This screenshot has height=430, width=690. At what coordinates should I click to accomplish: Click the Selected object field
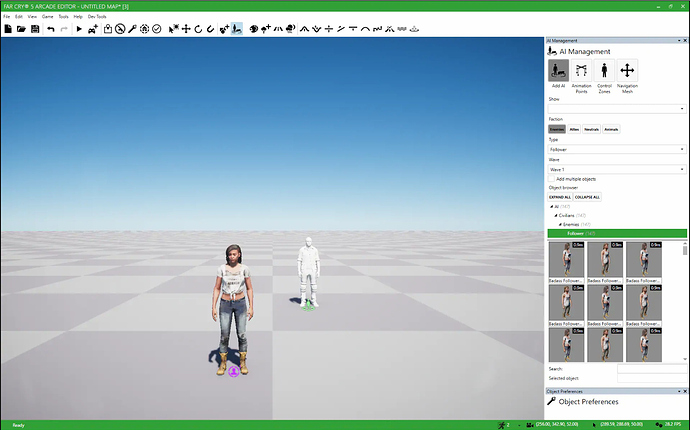(x=652, y=379)
